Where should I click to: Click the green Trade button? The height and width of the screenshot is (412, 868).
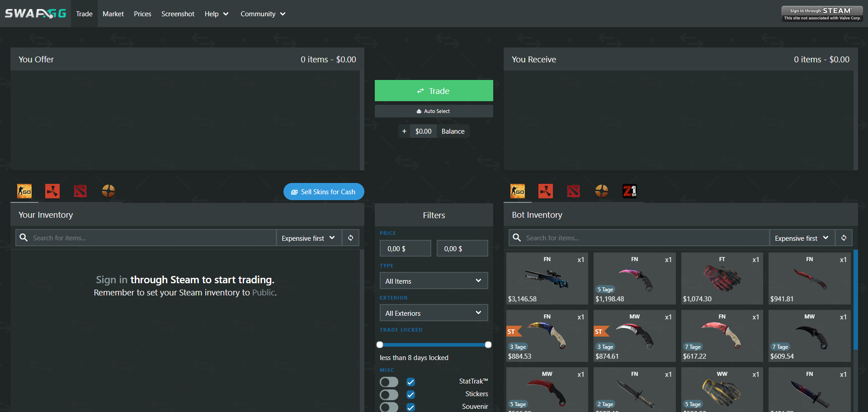(x=434, y=91)
